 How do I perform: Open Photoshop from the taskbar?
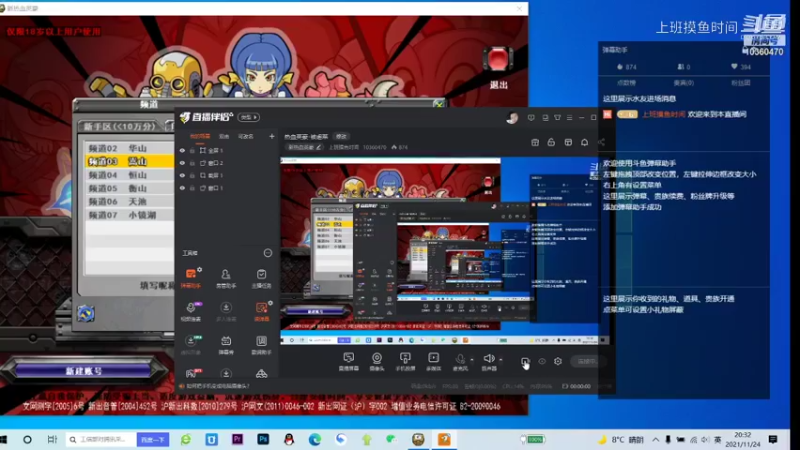coord(263,439)
